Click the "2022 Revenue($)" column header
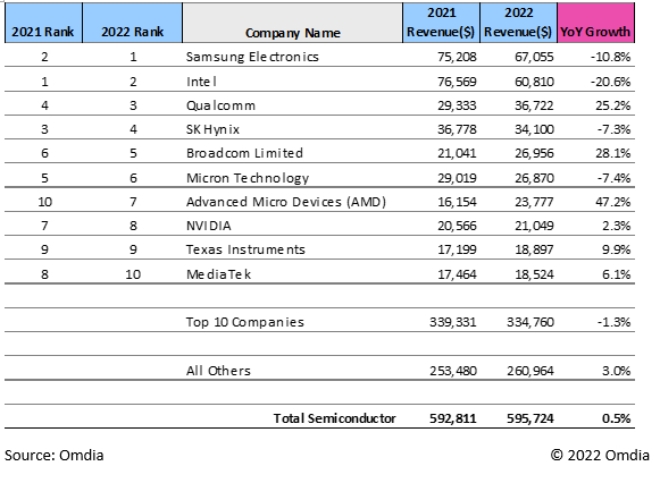Screen dimensions: 660x483 click(x=519, y=23)
